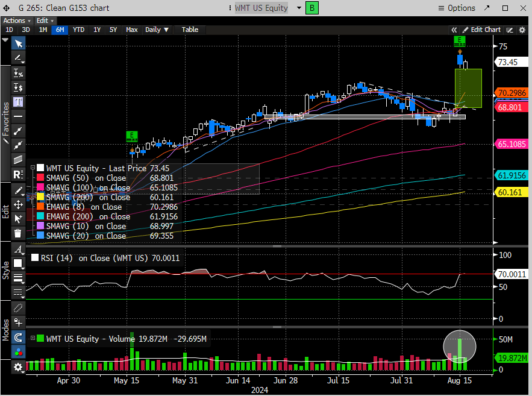Click the dashed capsule mode icon

pyautogui.click(x=18, y=308)
